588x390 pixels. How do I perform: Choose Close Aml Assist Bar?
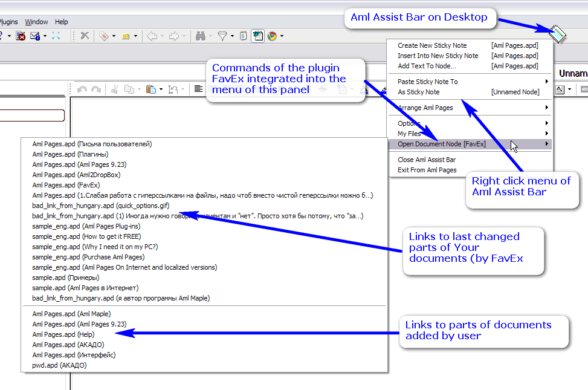(469, 160)
